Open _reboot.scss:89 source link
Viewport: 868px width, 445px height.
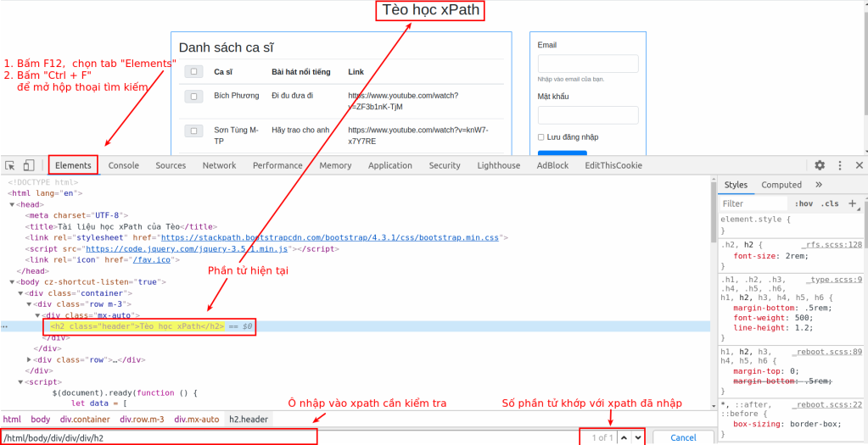coord(827,351)
